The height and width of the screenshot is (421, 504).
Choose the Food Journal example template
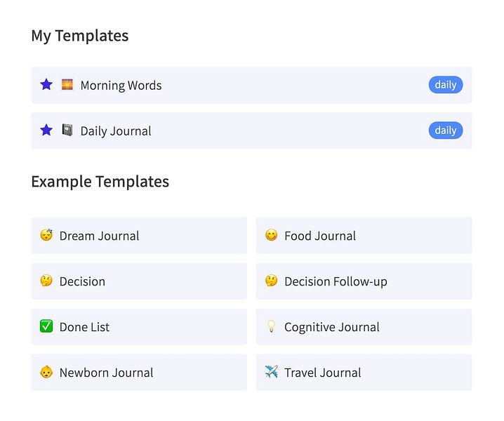pyautogui.click(x=320, y=236)
